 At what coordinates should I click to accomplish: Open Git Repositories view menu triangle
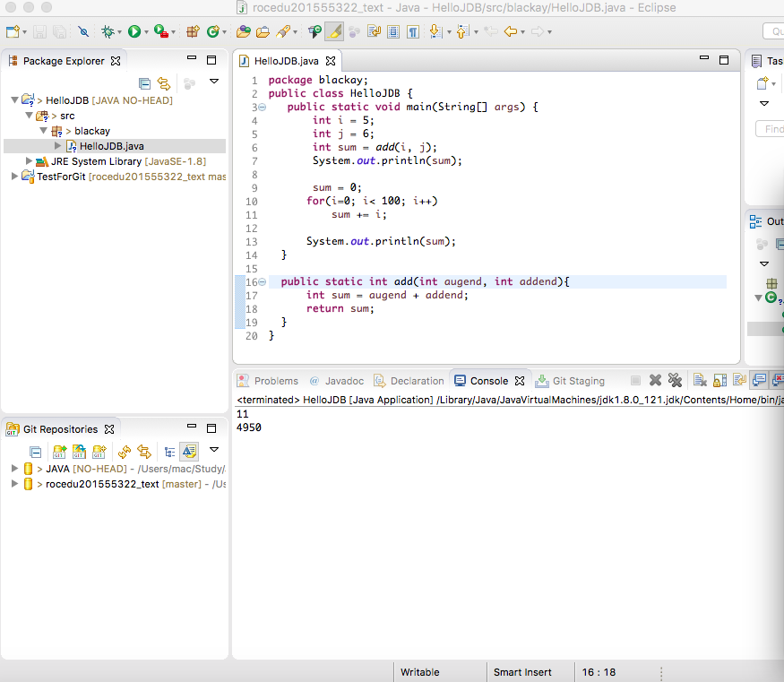point(214,450)
